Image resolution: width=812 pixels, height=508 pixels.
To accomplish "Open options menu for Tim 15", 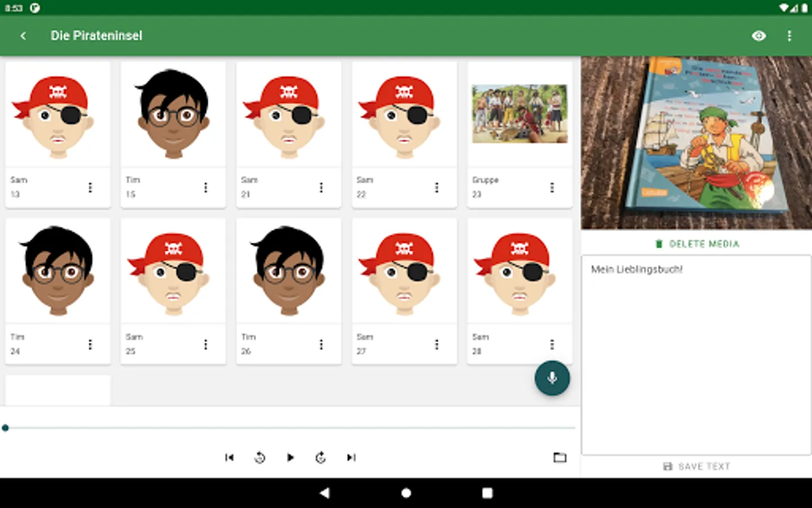I will point(206,187).
